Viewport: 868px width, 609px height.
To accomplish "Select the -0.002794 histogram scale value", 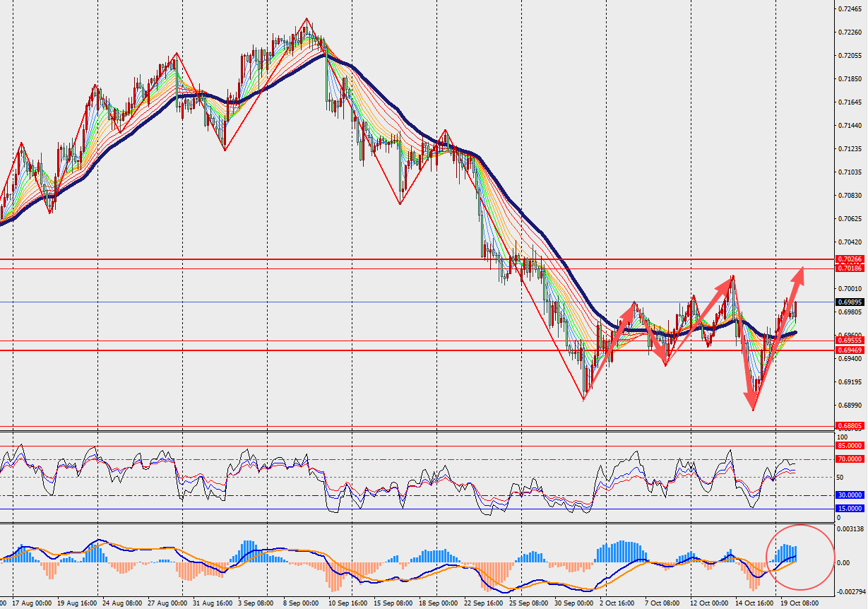I will coord(851,591).
